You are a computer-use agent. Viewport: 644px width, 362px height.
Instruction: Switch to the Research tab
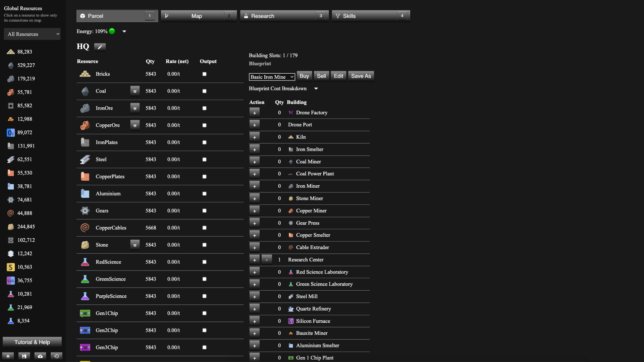284,16
